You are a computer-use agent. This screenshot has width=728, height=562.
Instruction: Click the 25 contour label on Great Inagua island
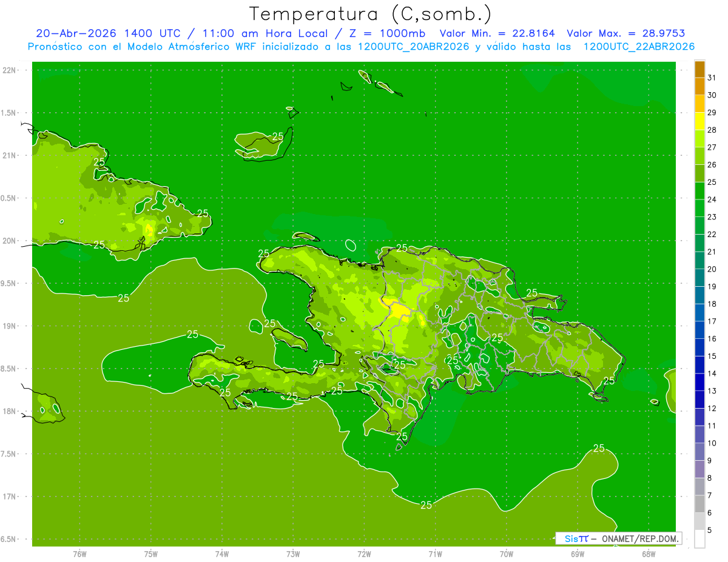278,136
